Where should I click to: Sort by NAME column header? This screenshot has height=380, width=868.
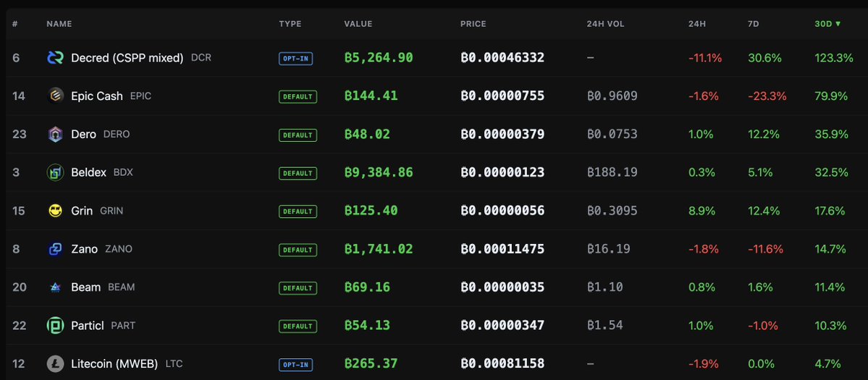(59, 24)
